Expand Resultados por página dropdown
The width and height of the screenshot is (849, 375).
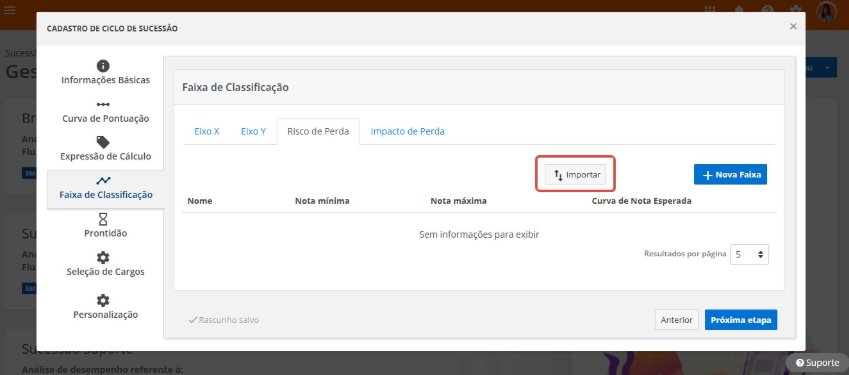tap(749, 254)
